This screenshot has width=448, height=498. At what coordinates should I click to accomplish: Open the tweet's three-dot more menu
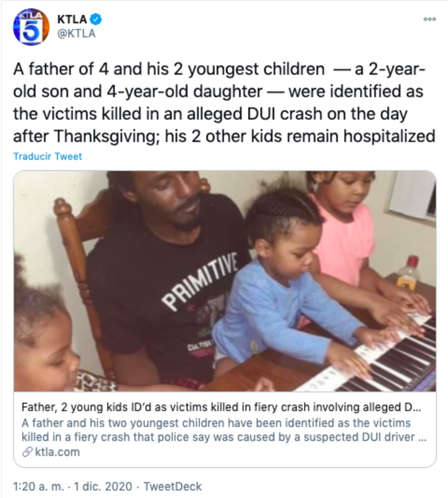point(429,19)
